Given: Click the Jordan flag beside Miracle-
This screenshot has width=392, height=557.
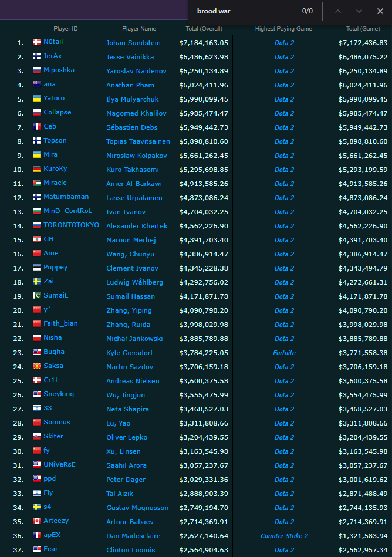Looking at the screenshot, I should tap(37, 183).
